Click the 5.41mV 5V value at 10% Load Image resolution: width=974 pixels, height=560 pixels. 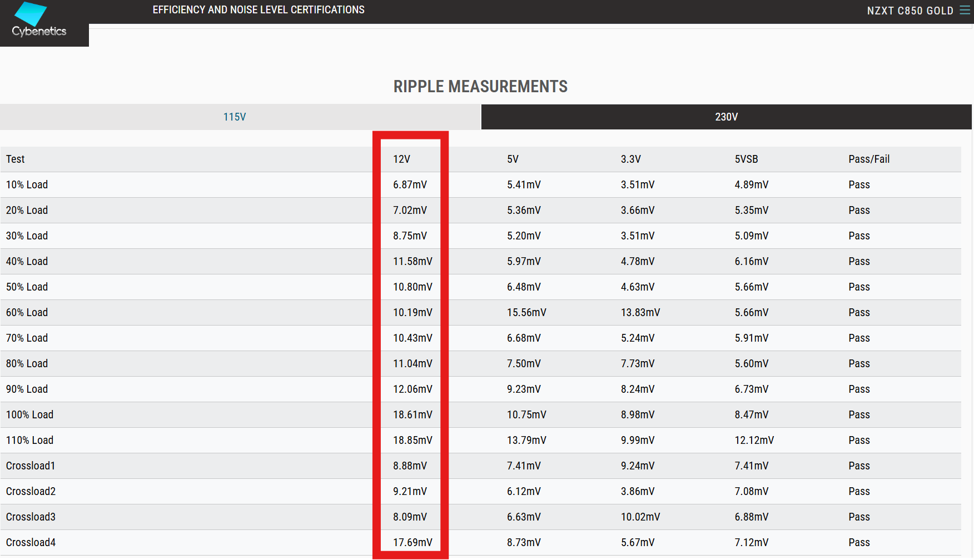point(524,185)
